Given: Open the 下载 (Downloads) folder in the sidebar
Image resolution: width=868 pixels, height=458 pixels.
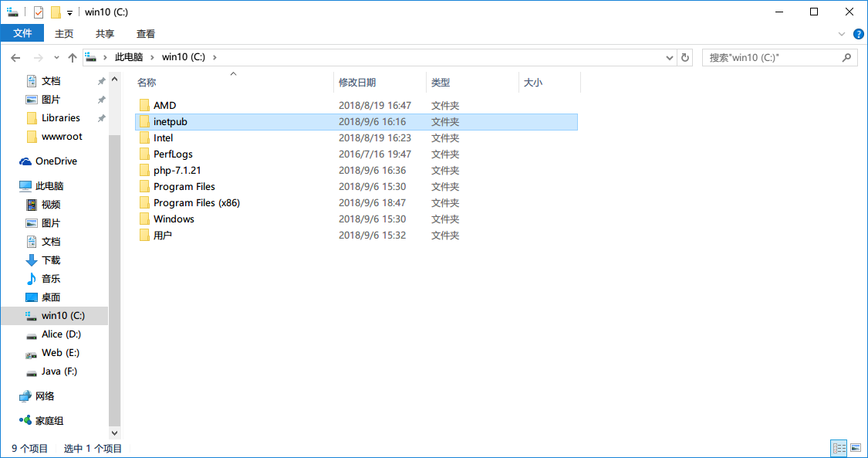Looking at the screenshot, I should click(x=52, y=260).
